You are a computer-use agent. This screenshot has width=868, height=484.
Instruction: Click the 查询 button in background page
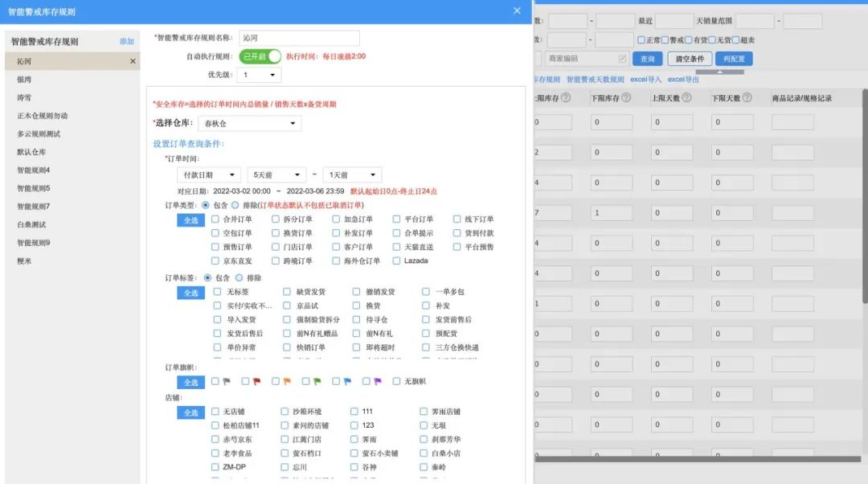coord(647,59)
